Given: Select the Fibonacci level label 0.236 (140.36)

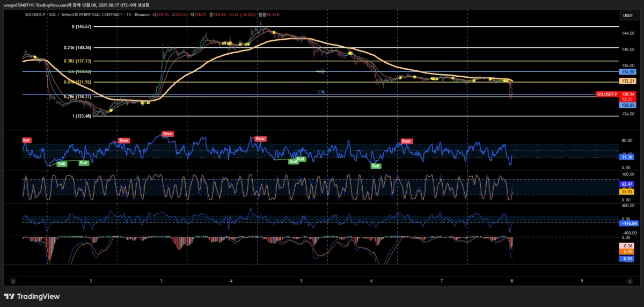Looking at the screenshot, I should 77,48.
